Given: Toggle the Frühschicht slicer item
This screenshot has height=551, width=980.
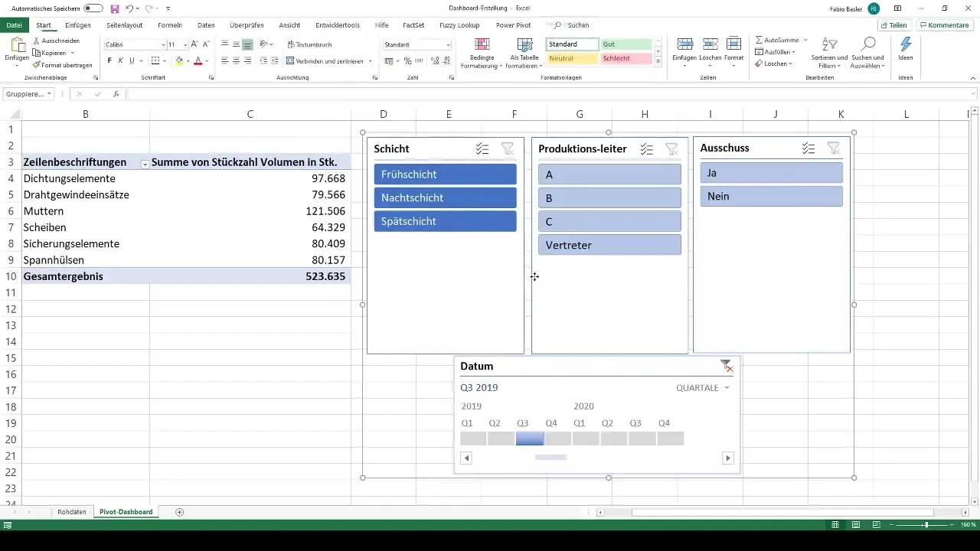Looking at the screenshot, I should [445, 174].
